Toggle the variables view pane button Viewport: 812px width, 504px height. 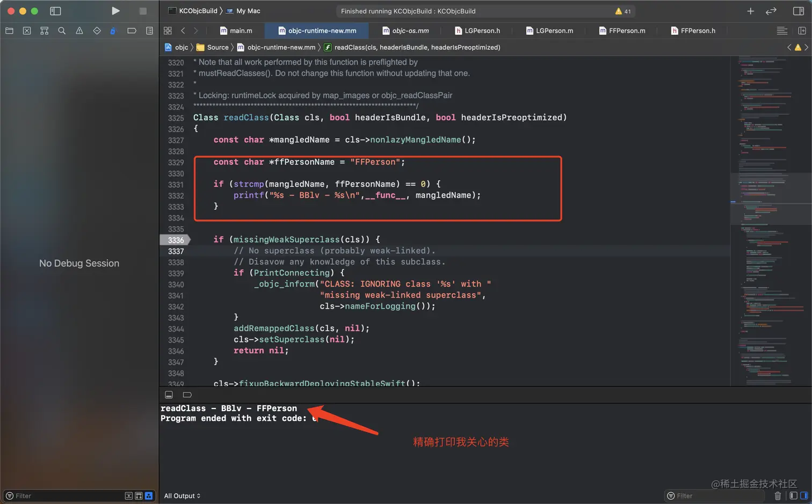point(793,496)
